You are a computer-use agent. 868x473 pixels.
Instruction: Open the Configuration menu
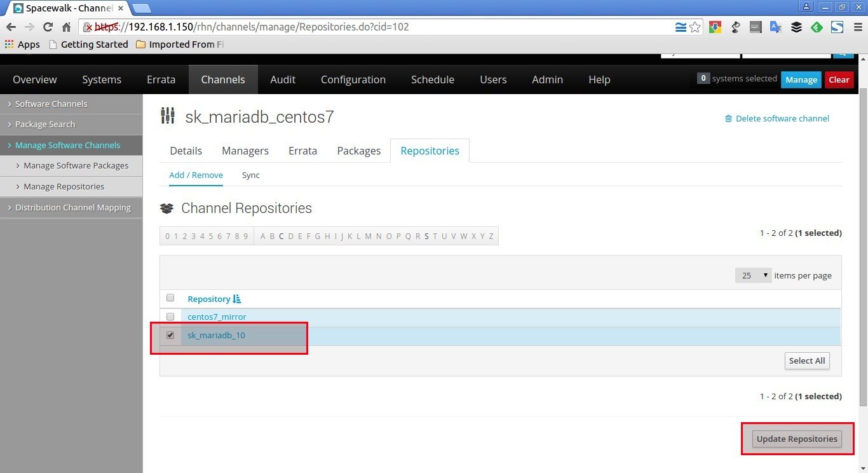coord(353,79)
